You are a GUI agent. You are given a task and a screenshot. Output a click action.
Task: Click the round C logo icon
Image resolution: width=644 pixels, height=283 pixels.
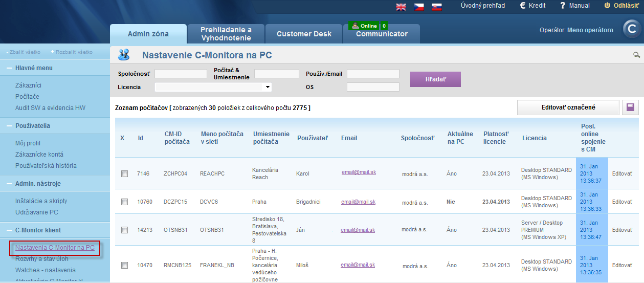coord(632,29)
